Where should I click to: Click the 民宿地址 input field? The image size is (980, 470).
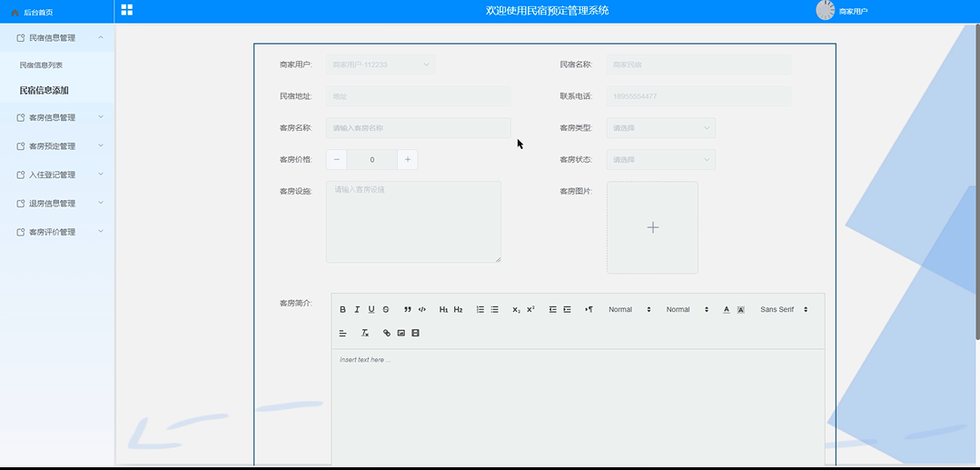[x=418, y=96]
